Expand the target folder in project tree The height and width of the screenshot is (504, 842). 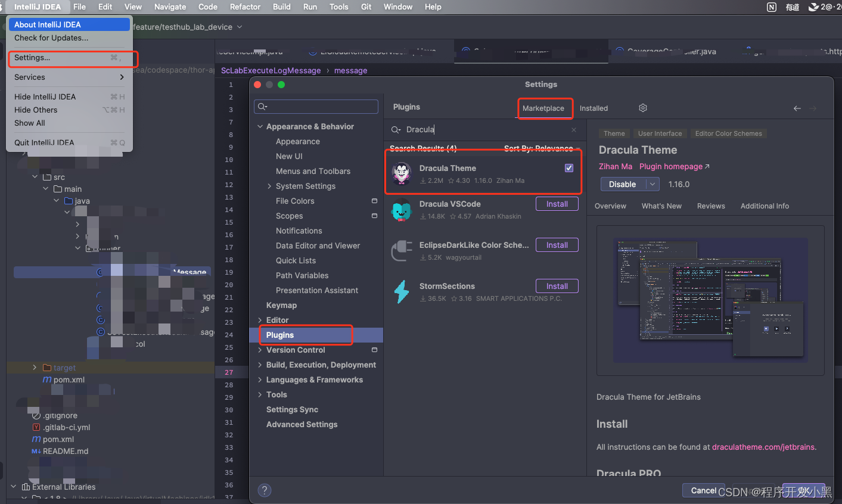35,368
